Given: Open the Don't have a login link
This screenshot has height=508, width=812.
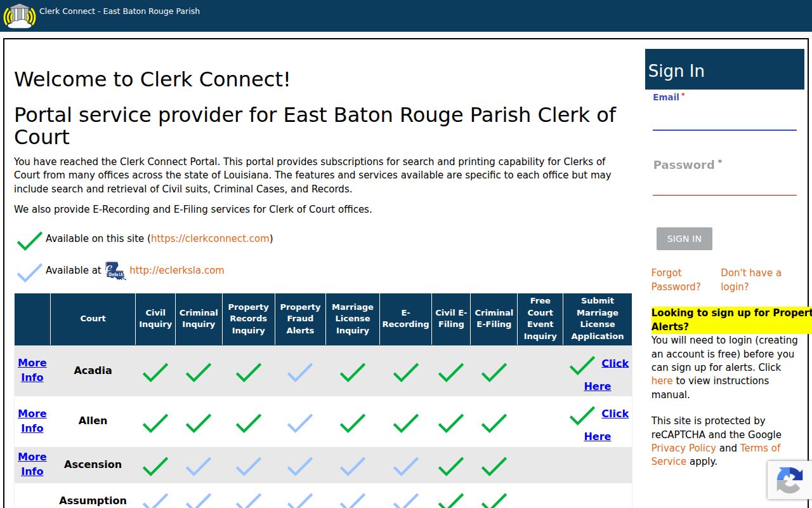Looking at the screenshot, I should 751,279.
